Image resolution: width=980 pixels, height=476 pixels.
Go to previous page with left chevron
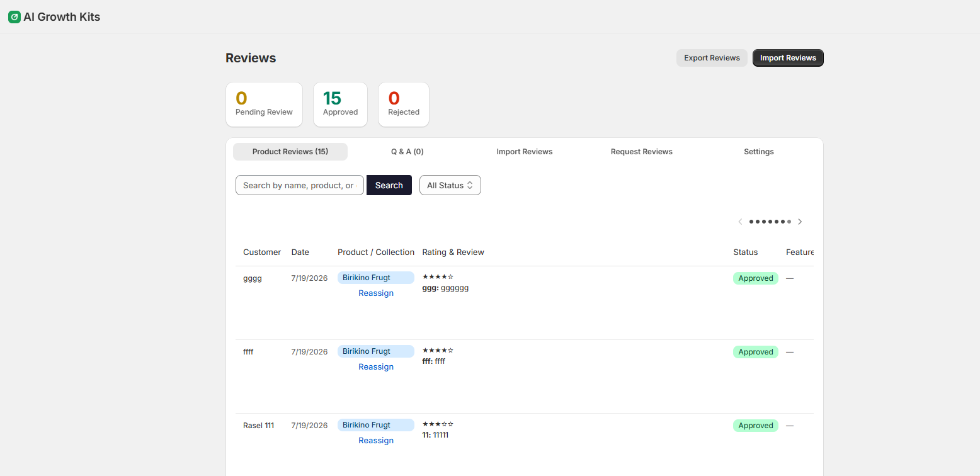point(740,222)
